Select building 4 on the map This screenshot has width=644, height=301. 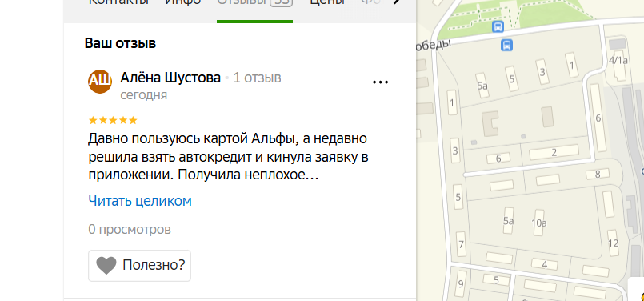[545, 264]
